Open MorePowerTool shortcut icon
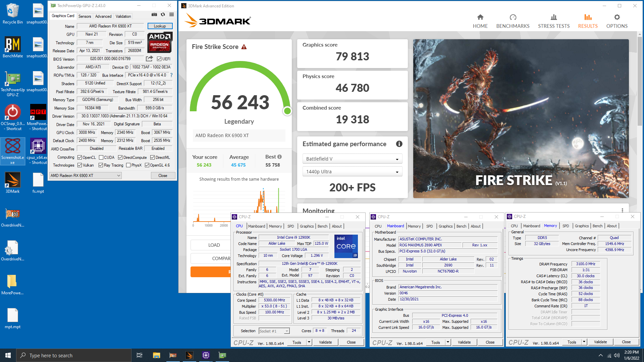Image resolution: width=644 pixels, height=362 pixels. [38, 117]
